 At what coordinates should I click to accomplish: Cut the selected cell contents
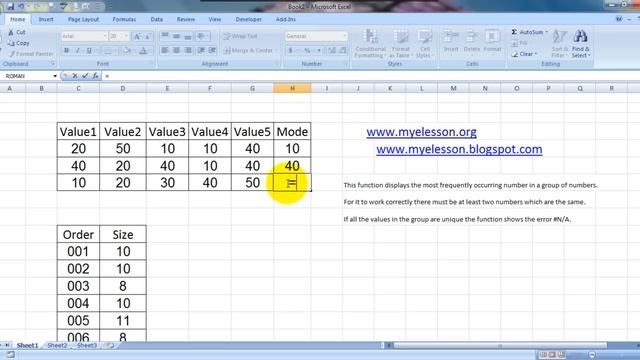pos(17,32)
